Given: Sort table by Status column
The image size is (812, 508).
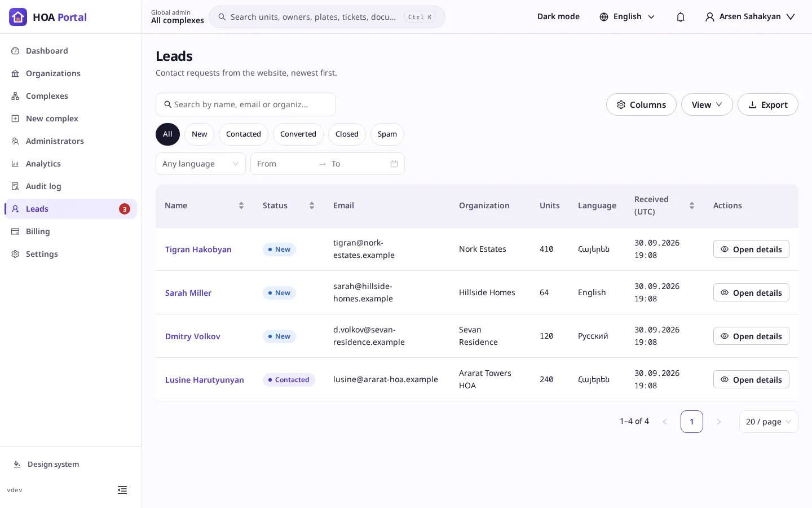Looking at the screenshot, I should [x=312, y=205].
